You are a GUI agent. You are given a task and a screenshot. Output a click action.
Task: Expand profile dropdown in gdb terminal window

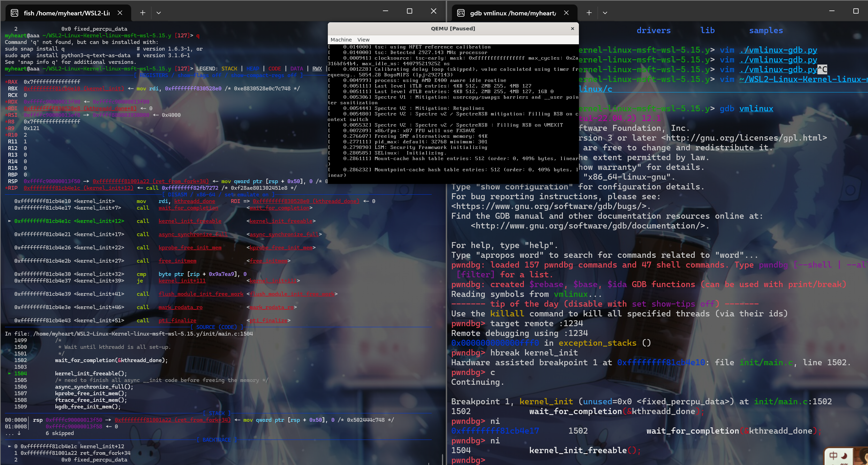(605, 13)
